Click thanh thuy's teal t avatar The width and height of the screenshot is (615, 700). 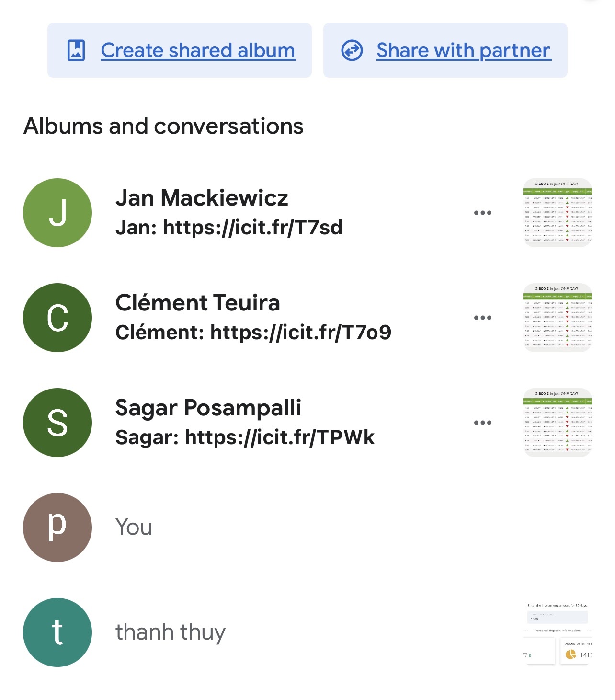point(57,632)
